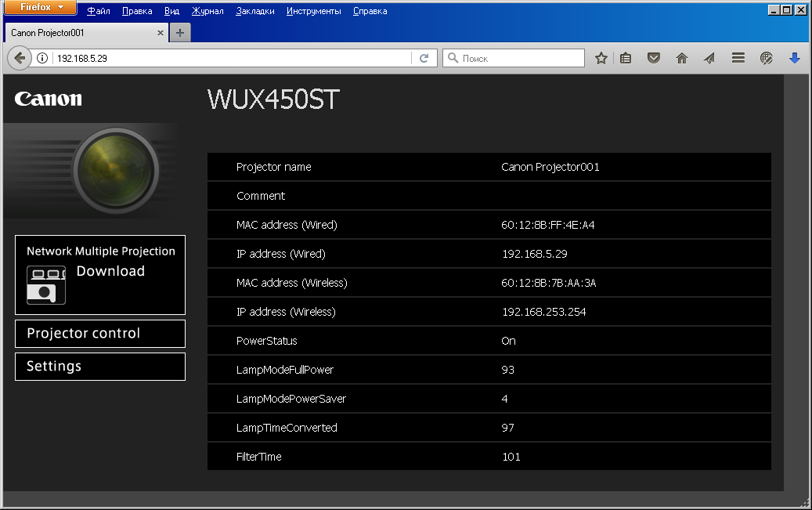Save page to Pocket icon
Image resolution: width=812 pixels, height=510 pixels.
[654, 58]
